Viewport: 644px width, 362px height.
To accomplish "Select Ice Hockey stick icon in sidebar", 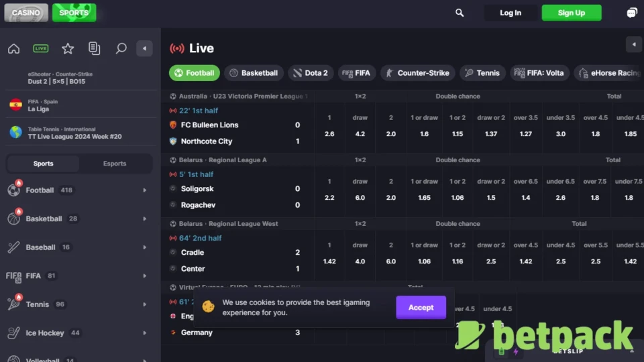I will point(13,333).
